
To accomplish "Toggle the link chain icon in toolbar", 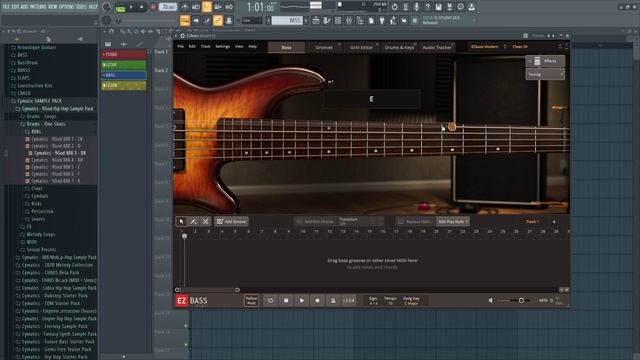I will 218,20.
